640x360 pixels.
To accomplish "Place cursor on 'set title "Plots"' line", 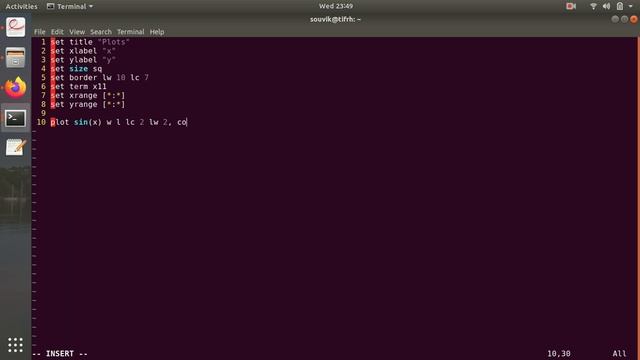I will (x=90, y=42).
